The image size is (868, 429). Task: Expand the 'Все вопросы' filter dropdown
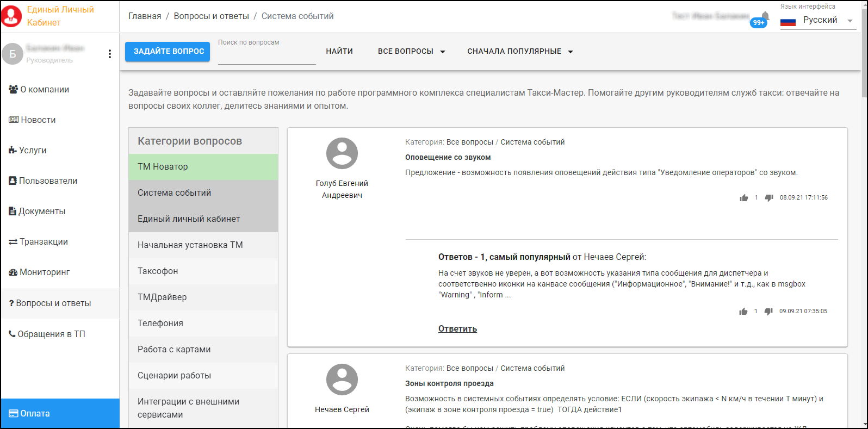coord(411,51)
